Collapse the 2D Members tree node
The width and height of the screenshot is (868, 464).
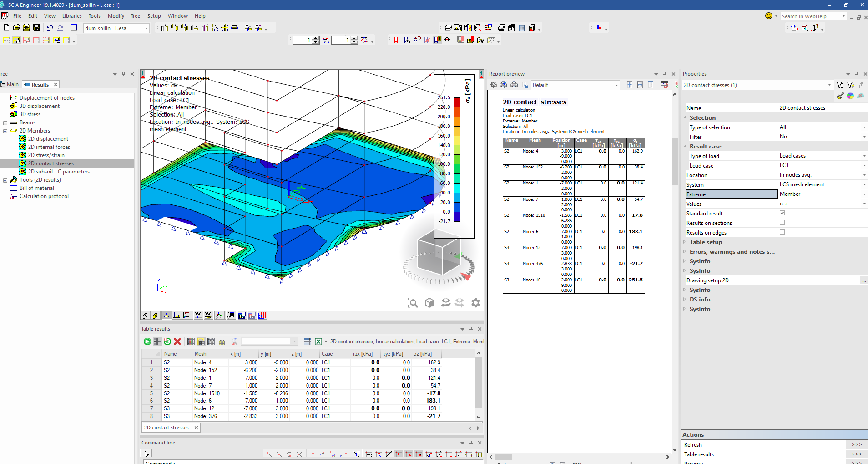(x=5, y=131)
